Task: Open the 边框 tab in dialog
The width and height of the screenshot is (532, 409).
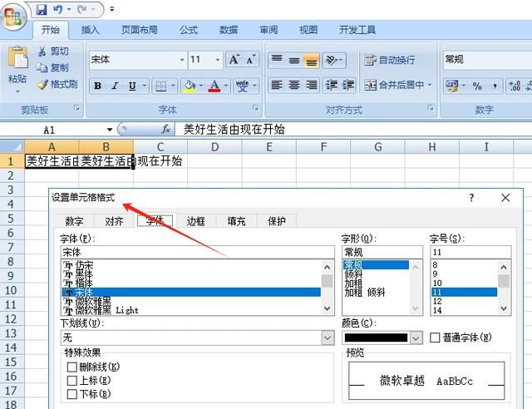Action: point(196,221)
